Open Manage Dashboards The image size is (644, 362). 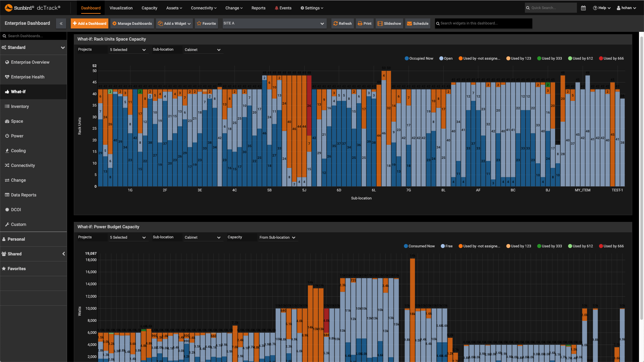(132, 23)
